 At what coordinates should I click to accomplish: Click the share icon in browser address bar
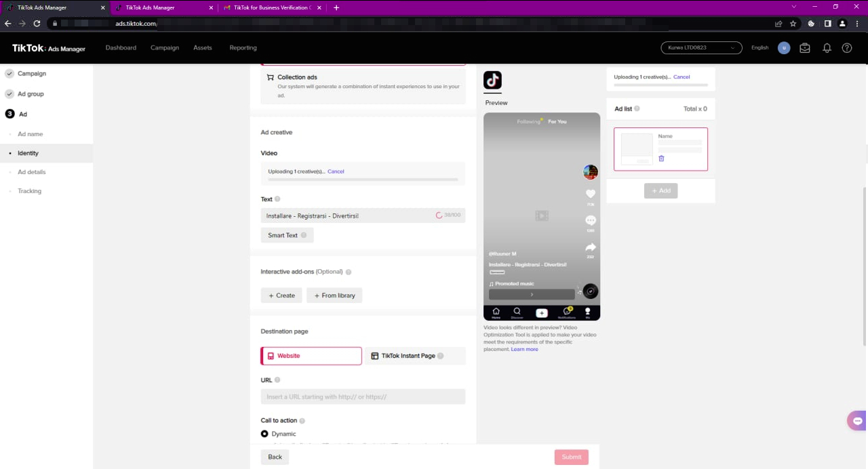[778, 23]
